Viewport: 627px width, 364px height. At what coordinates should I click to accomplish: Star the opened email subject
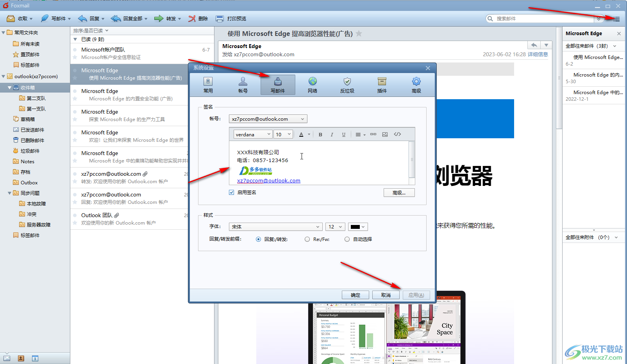pos(359,34)
